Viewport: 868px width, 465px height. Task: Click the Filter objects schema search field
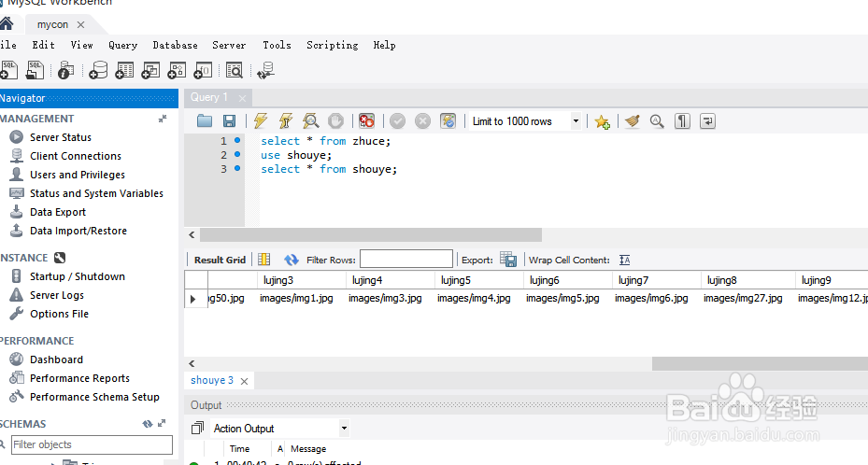click(92, 444)
